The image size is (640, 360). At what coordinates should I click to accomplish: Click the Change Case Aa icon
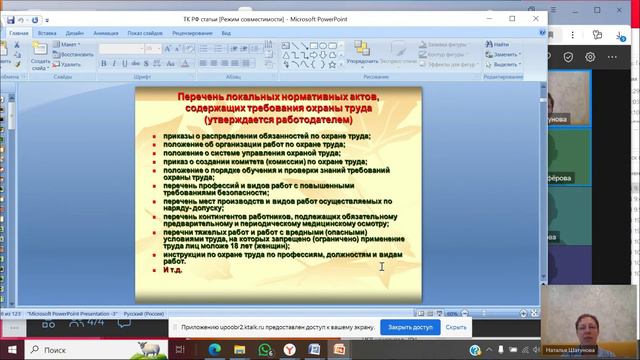171,63
